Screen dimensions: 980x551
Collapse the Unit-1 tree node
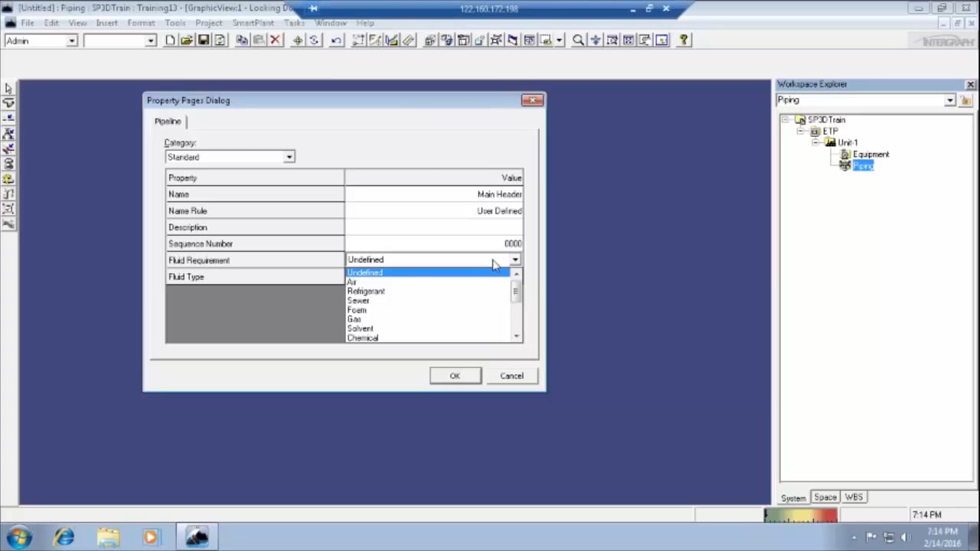point(816,143)
